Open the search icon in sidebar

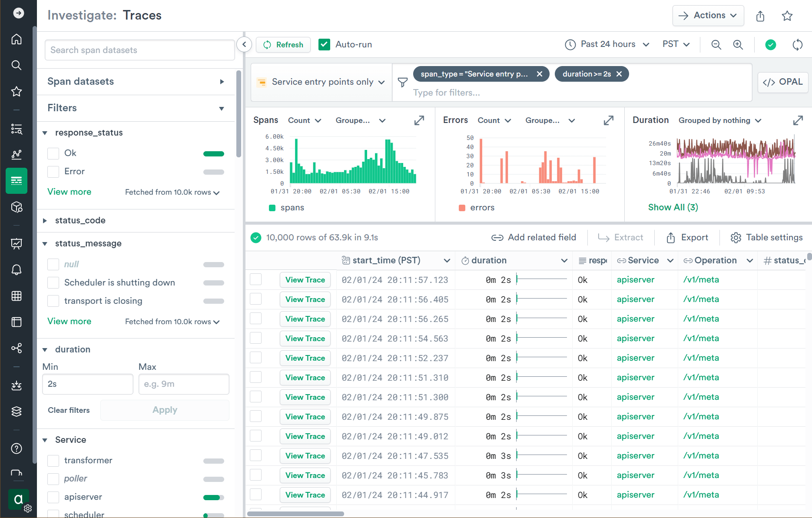click(17, 65)
